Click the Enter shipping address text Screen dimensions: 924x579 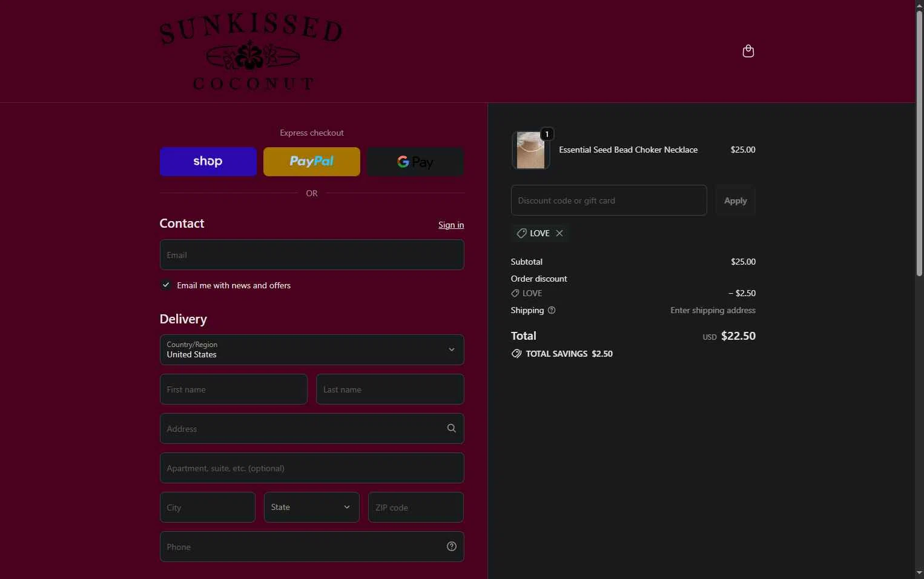[713, 310]
